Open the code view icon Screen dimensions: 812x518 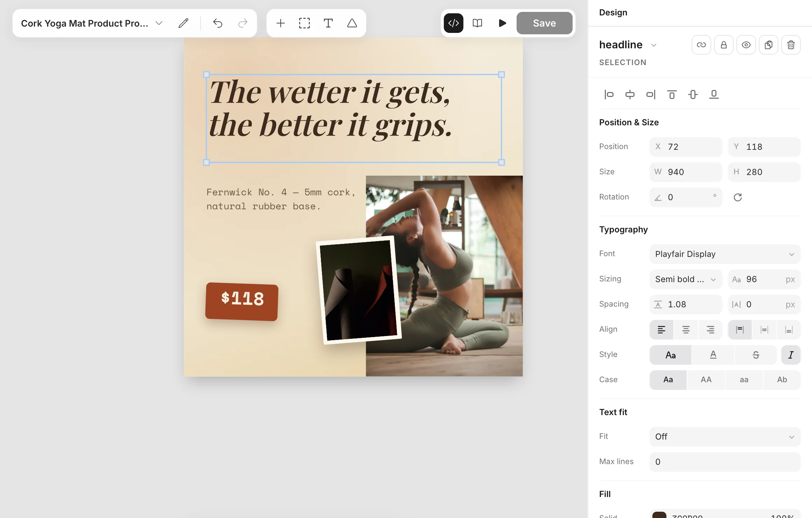pyautogui.click(x=454, y=23)
